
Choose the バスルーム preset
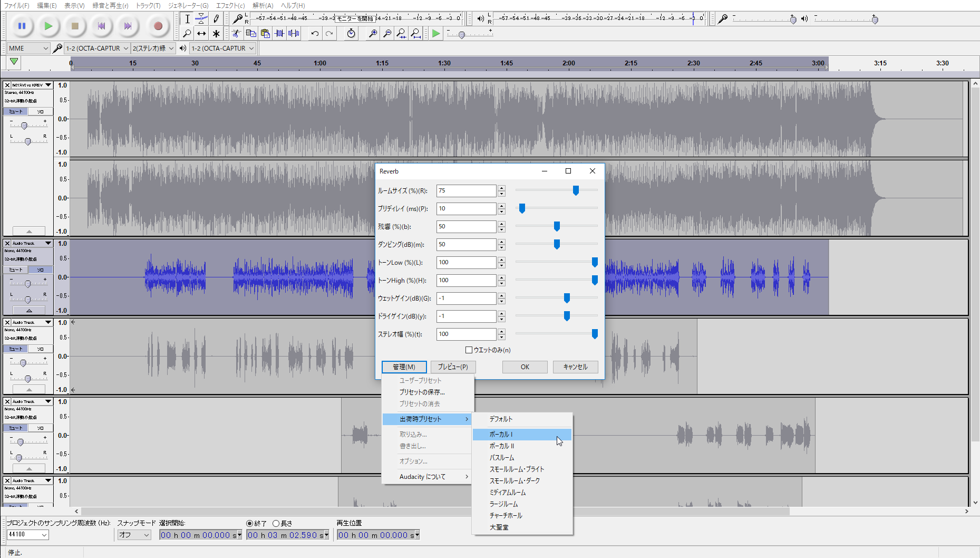coord(522,458)
